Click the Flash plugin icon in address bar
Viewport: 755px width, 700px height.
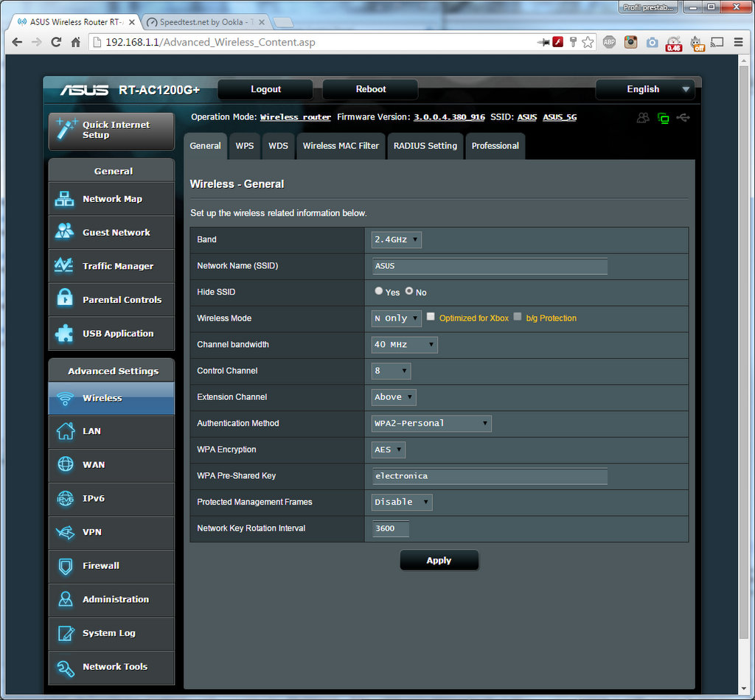557,42
